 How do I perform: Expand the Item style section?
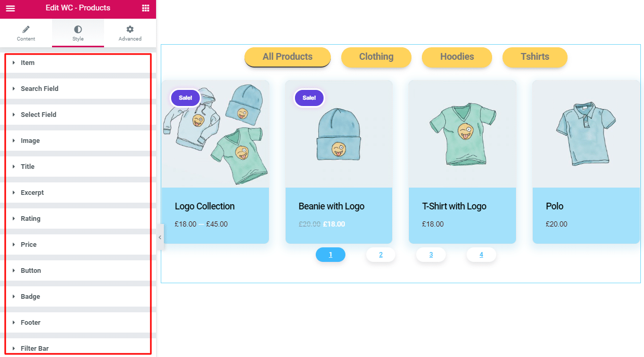click(28, 63)
